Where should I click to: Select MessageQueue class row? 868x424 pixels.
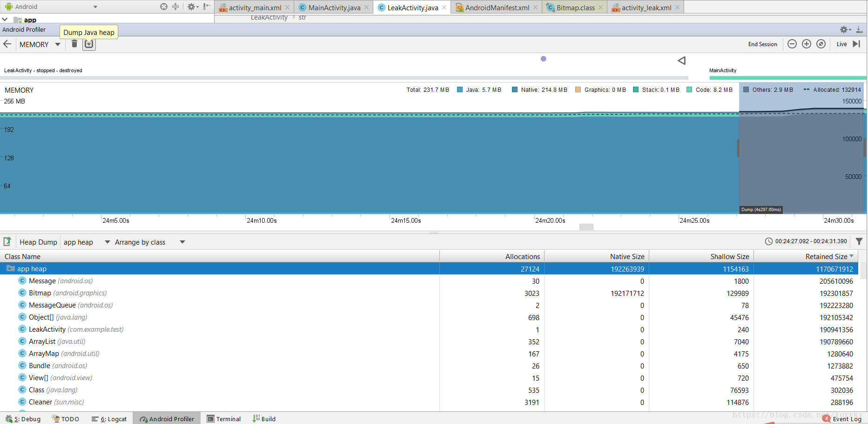click(x=429, y=305)
